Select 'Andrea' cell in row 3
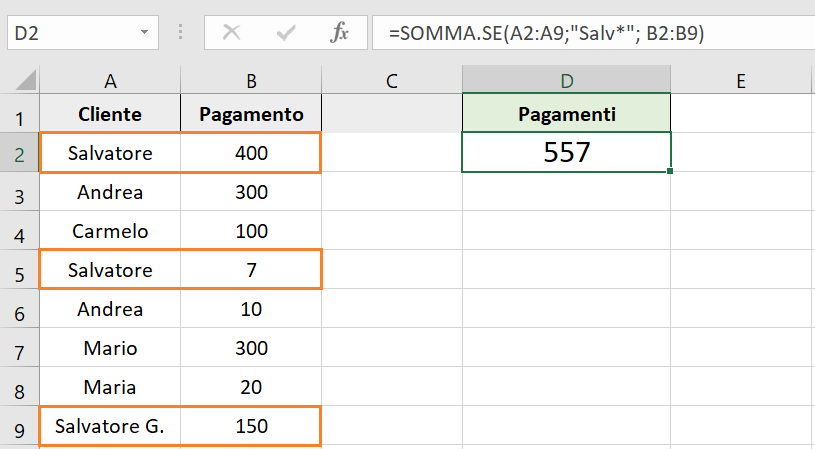The width and height of the screenshot is (815, 449). [x=110, y=192]
